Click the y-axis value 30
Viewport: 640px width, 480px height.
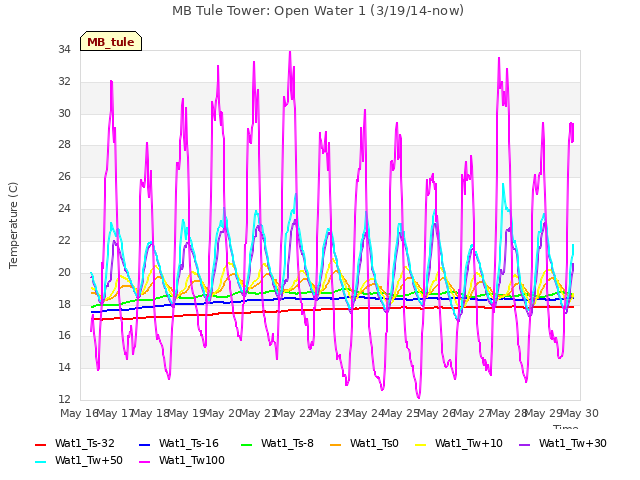tap(64, 113)
